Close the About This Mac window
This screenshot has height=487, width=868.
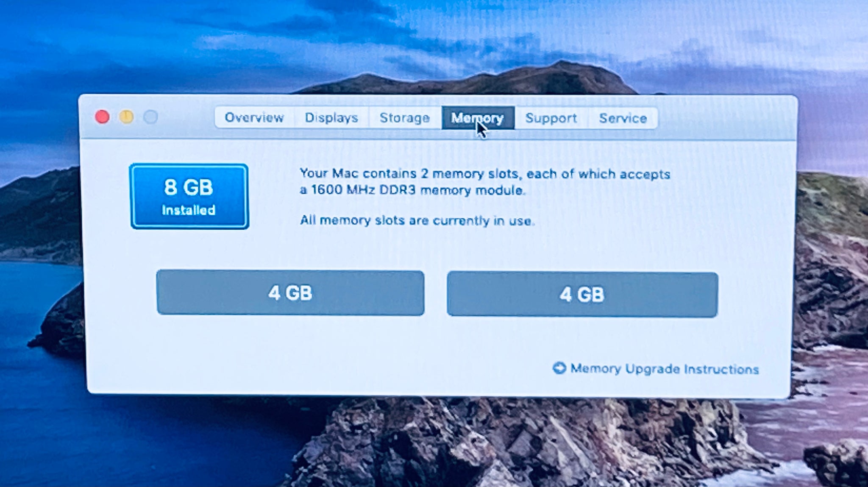pos(102,117)
